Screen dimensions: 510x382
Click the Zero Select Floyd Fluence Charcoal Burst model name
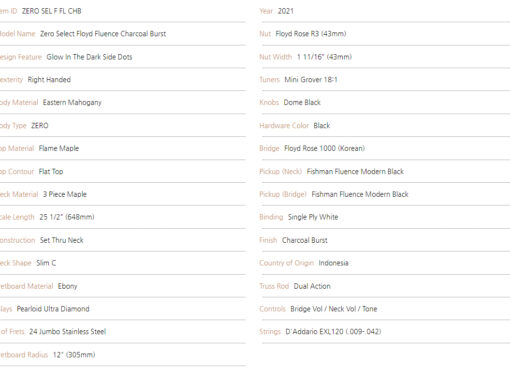pyautogui.click(x=103, y=34)
